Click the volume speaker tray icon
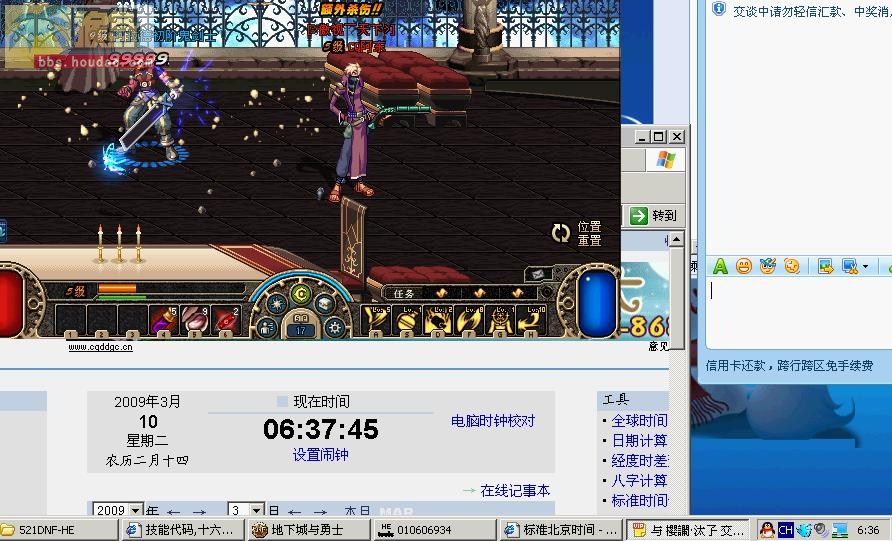This screenshot has width=892, height=541. tap(821, 530)
